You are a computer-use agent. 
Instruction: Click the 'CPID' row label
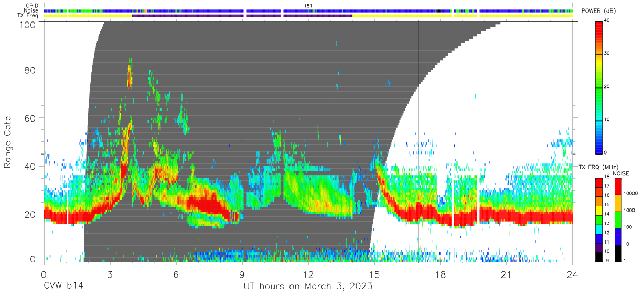33,6
